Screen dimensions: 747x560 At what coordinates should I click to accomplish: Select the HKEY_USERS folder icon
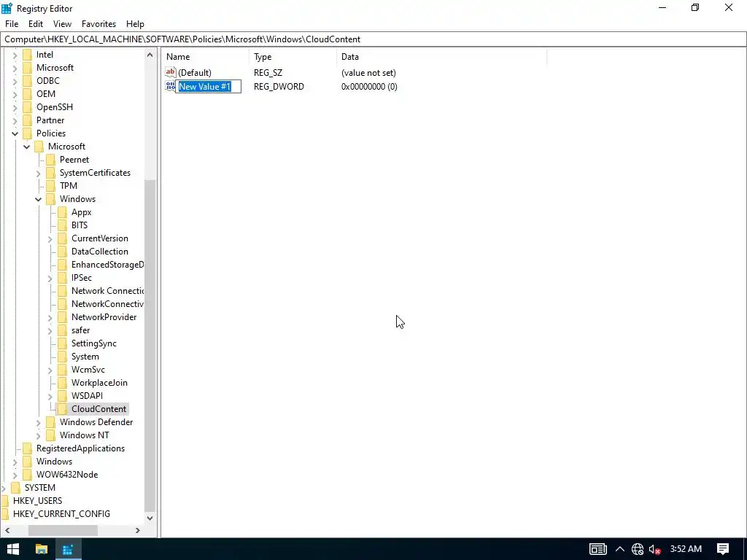tap(5, 501)
